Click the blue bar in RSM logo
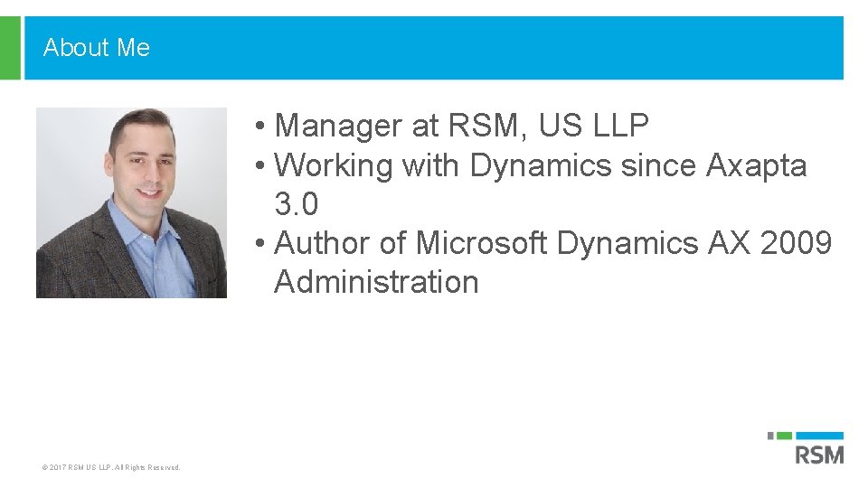The height and width of the screenshot is (488, 868). (x=821, y=436)
